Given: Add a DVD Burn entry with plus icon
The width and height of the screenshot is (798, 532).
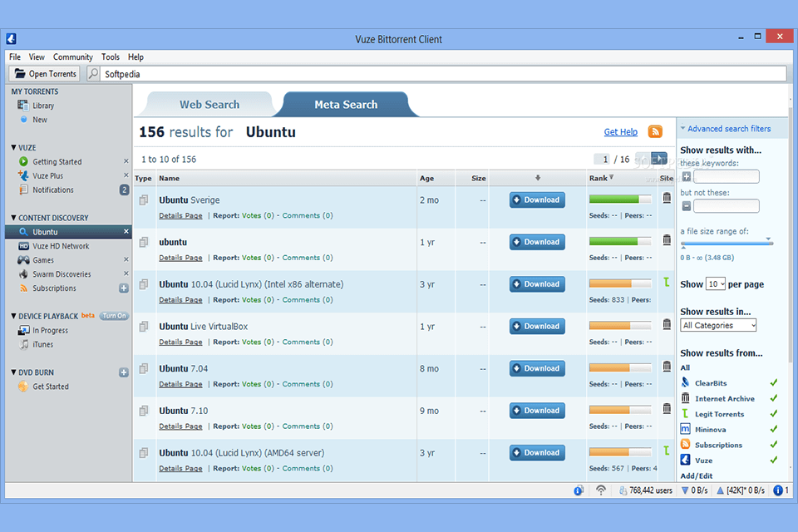Looking at the screenshot, I should point(124,372).
